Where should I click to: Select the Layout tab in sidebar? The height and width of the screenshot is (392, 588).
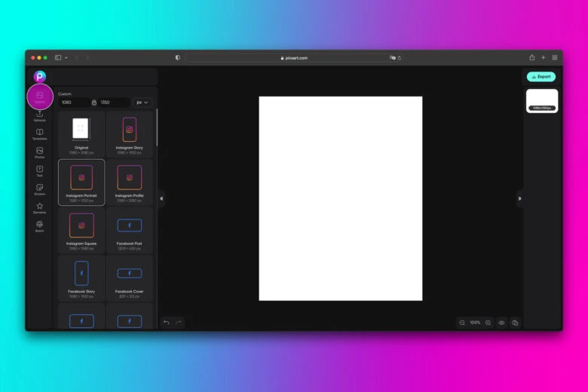coord(39,96)
